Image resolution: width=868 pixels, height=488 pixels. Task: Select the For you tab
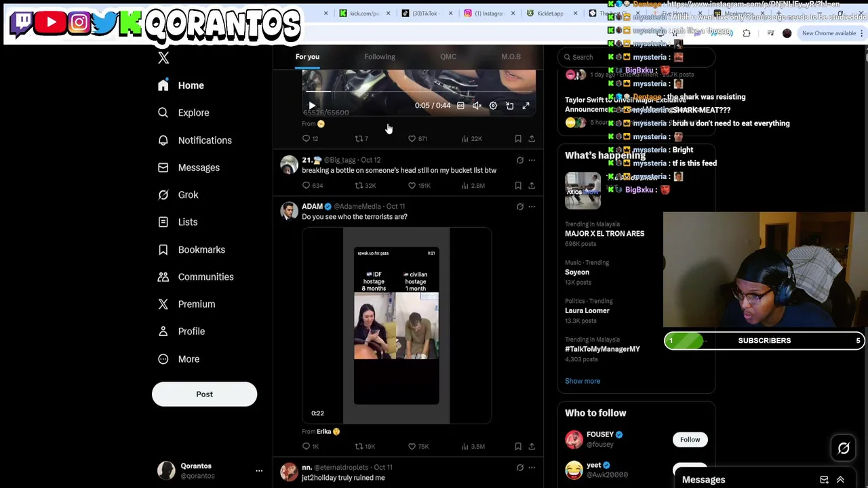(x=307, y=57)
